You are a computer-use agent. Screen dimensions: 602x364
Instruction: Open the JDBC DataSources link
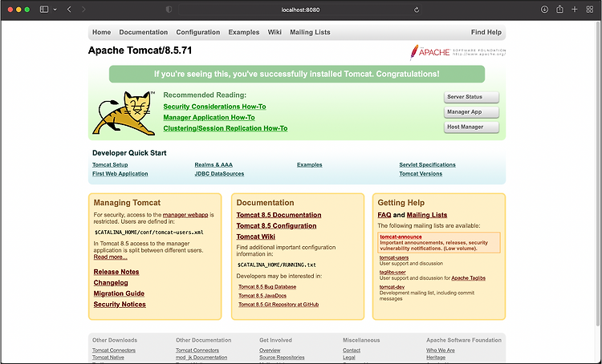[x=219, y=174]
